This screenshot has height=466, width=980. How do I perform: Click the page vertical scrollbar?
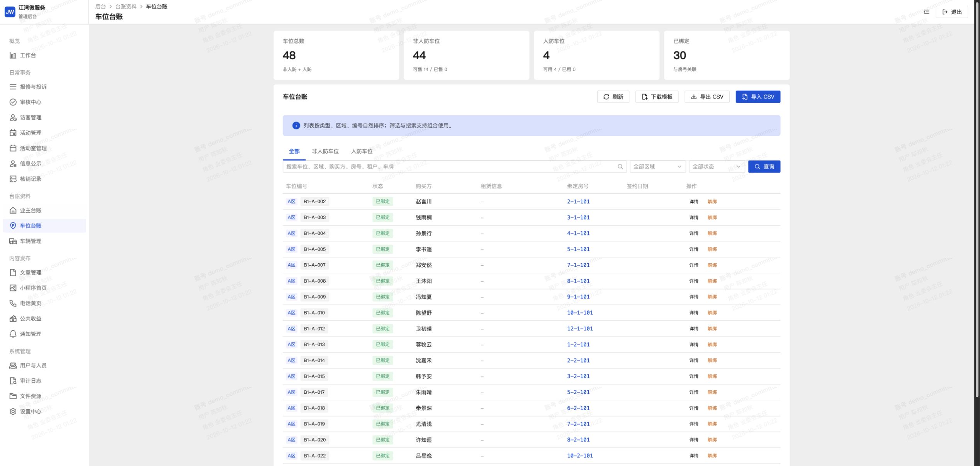pyautogui.click(x=977, y=199)
